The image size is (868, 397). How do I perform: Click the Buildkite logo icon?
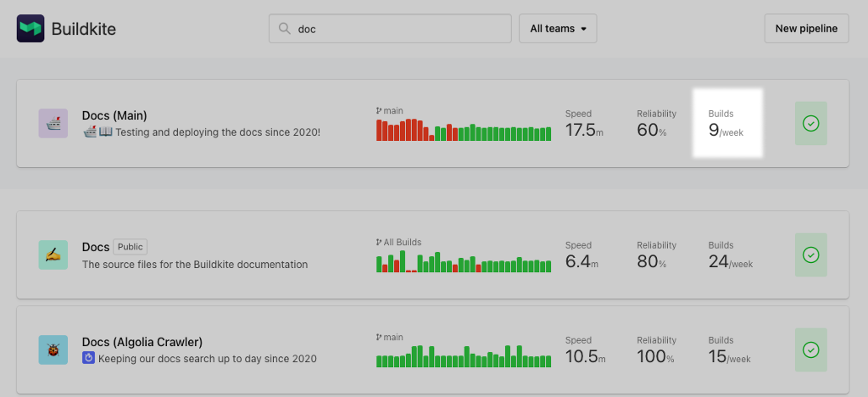[x=31, y=28]
